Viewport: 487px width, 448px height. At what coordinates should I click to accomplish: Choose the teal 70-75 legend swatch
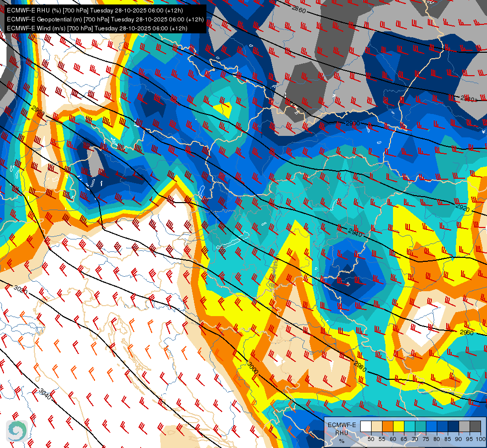tap(421, 426)
